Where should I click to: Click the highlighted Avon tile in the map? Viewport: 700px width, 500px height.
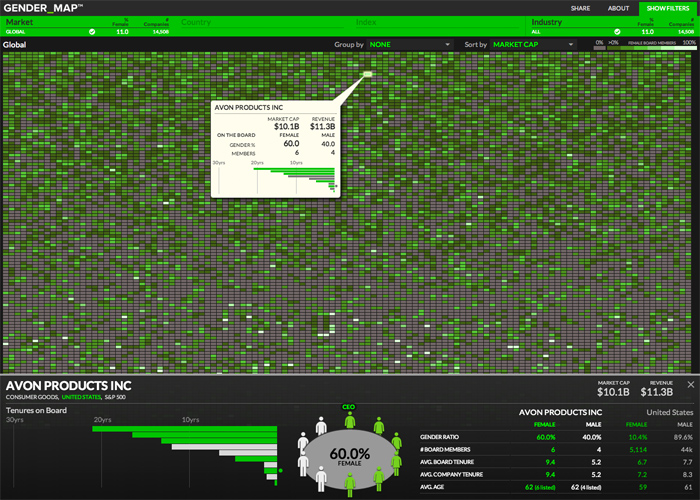pyautogui.click(x=368, y=74)
